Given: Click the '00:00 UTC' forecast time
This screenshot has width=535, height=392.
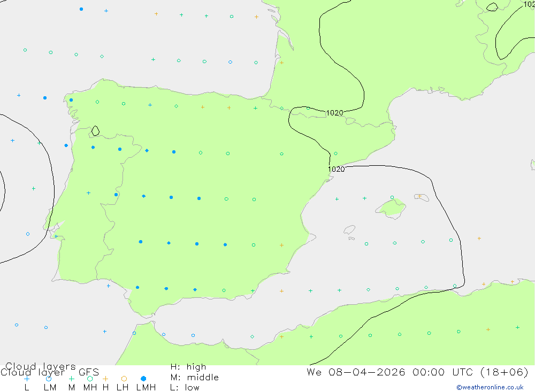Looking at the screenshot, I should (442, 372).
